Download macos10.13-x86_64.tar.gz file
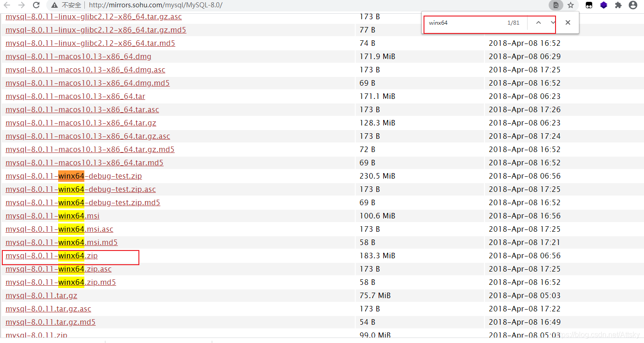This screenshot has width=644, height=343. tap(81, 123)
